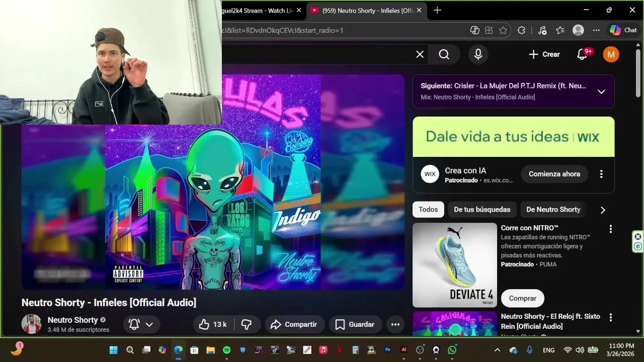
Task: Open Spotify from the taskbar
Action: (226, 350)
